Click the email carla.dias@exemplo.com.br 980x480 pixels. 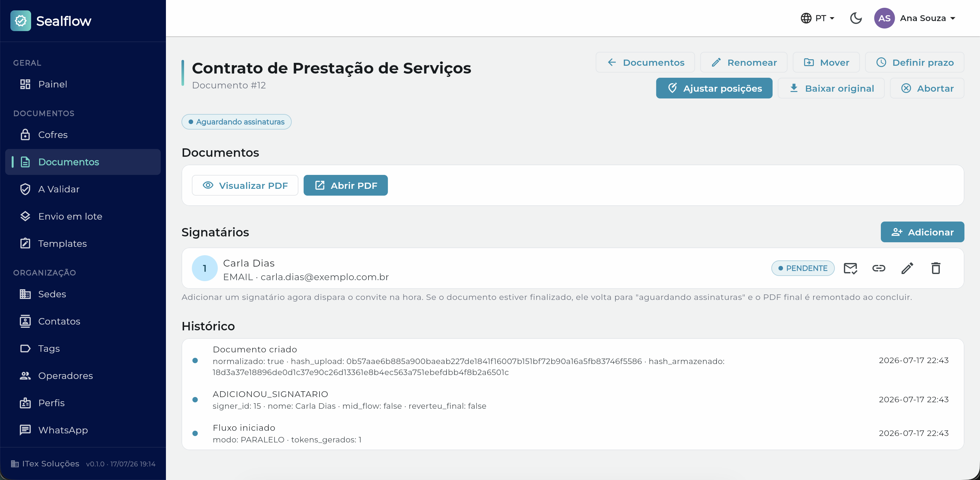pyautogui.click(x=324, y=277)
